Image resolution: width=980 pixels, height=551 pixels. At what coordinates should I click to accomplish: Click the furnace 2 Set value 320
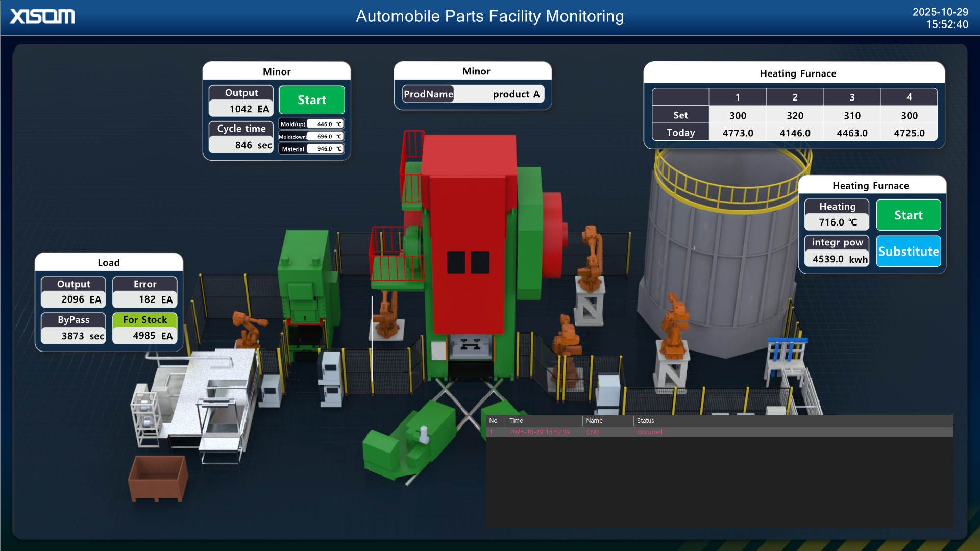794,116
